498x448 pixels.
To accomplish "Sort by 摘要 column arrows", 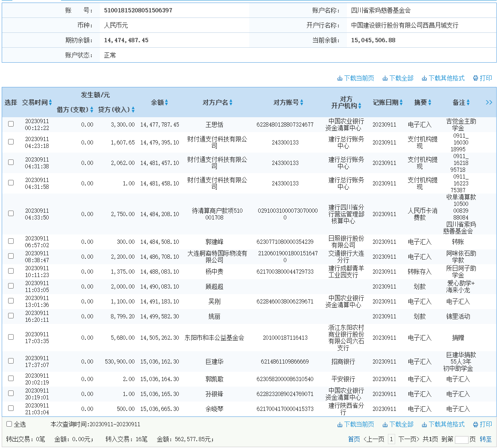I will tap(430, 102).
